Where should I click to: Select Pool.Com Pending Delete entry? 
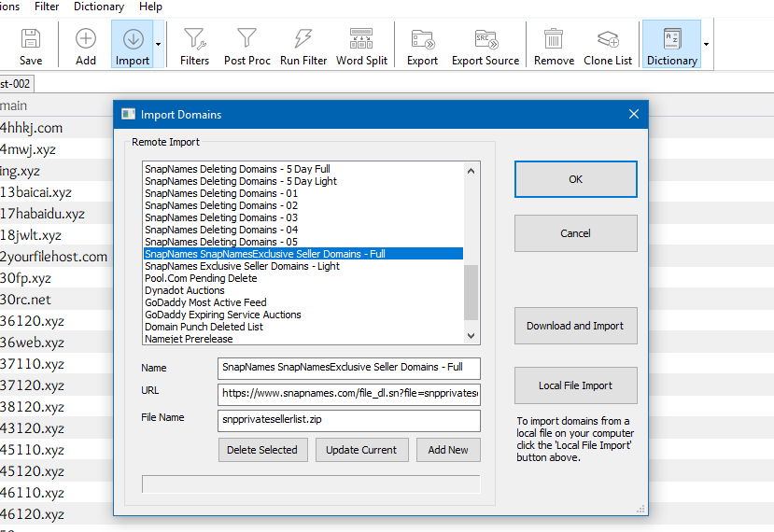pos(303,278)
